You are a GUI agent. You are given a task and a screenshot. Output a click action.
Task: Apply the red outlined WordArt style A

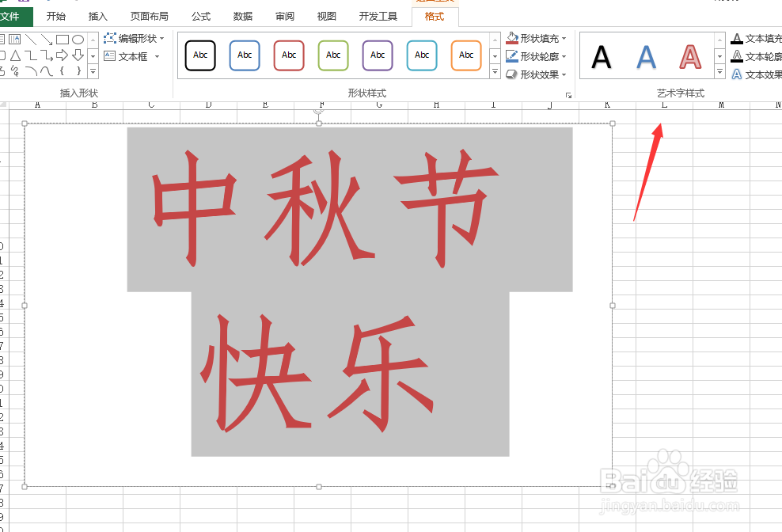tap(690, 57)
